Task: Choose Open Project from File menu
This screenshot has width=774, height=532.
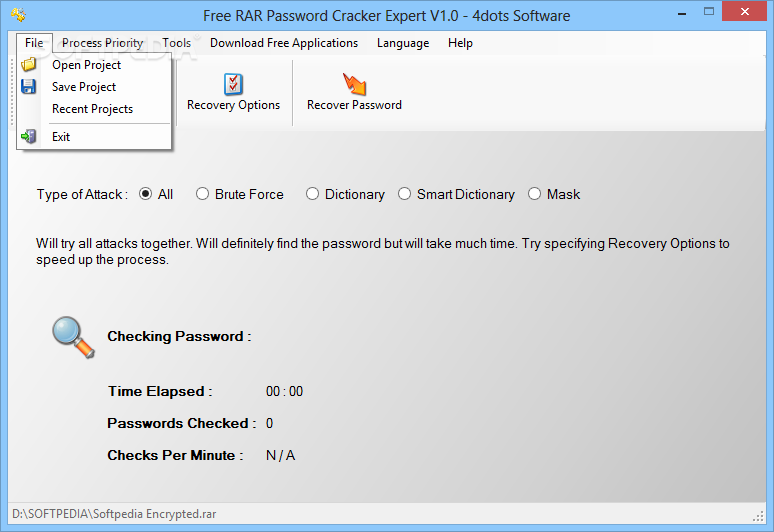Action: click(94, 65)
